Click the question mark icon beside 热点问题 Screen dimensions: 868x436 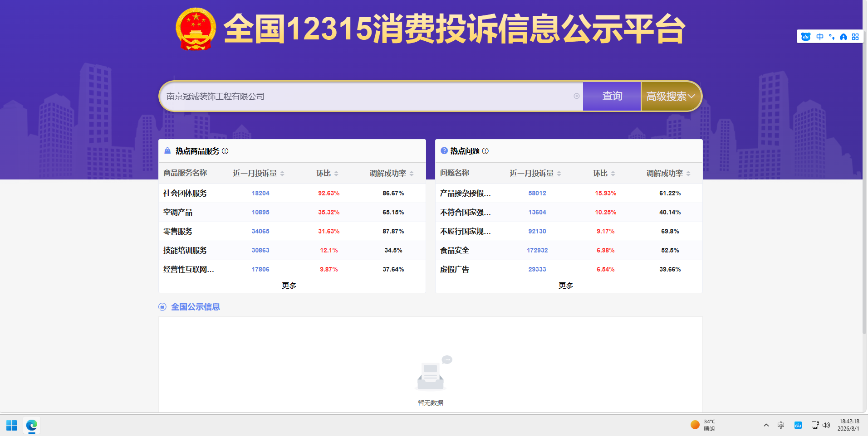click(444, 150)
